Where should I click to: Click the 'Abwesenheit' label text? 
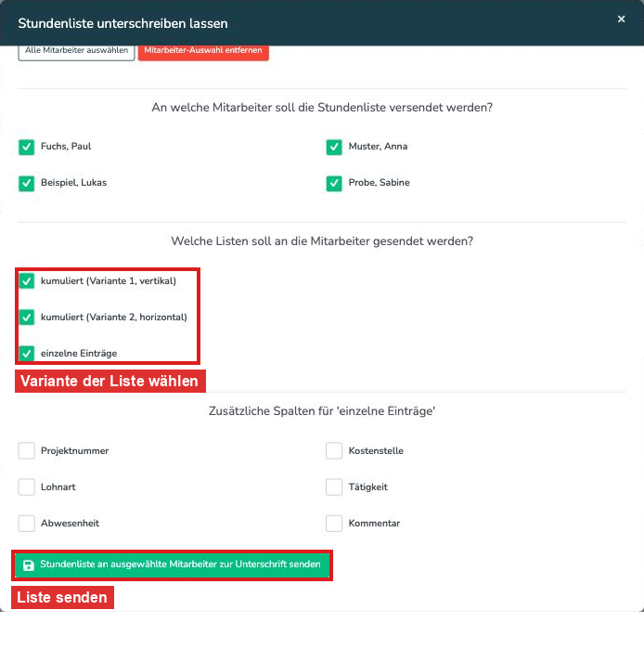pyautogui.click(x=70, y=523)
